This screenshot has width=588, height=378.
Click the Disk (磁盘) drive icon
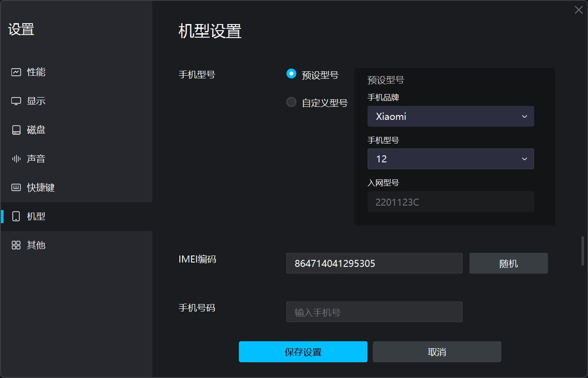(x=16, y=130)
